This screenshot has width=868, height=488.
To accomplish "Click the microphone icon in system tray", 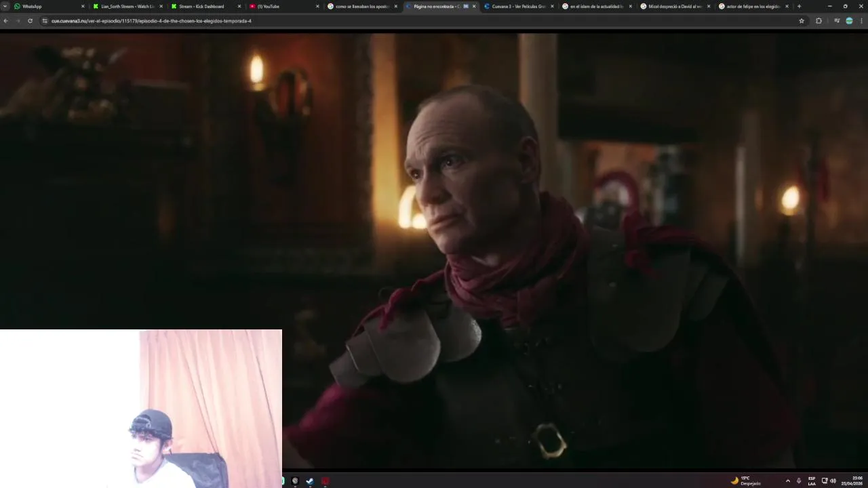I will 799,481.
